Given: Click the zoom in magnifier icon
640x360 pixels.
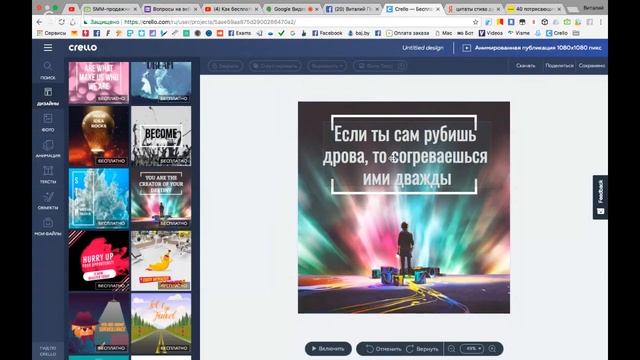Looking at the screenshot, I should 493,349.
